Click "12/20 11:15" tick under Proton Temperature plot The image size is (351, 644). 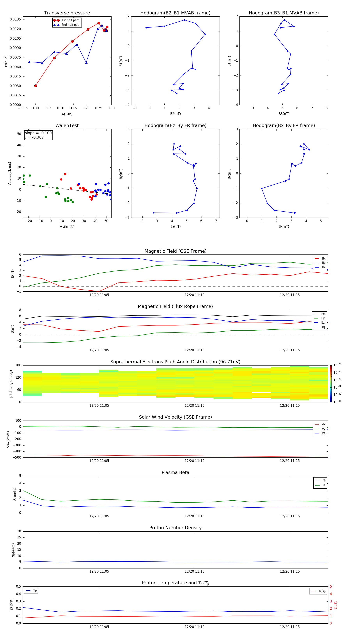coord(290,627)
